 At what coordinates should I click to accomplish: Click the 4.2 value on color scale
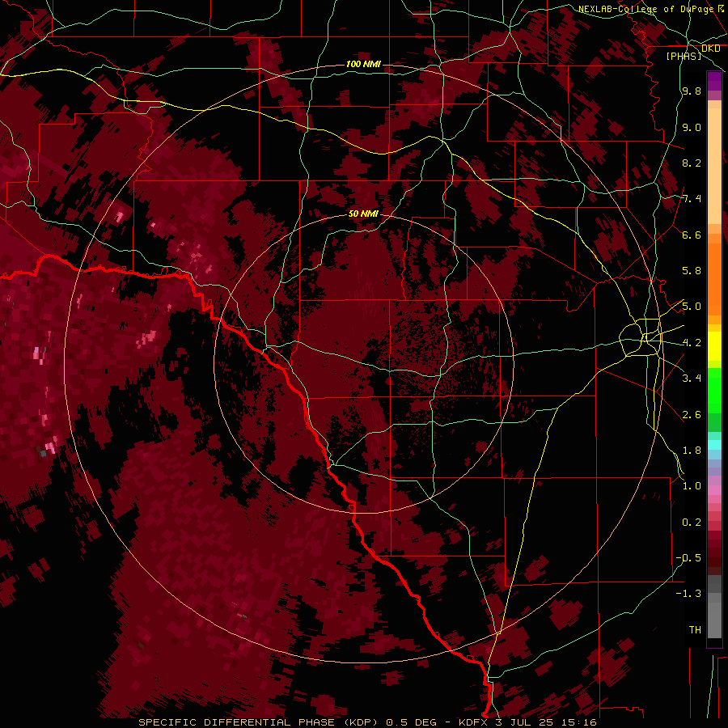pos(692,343)
